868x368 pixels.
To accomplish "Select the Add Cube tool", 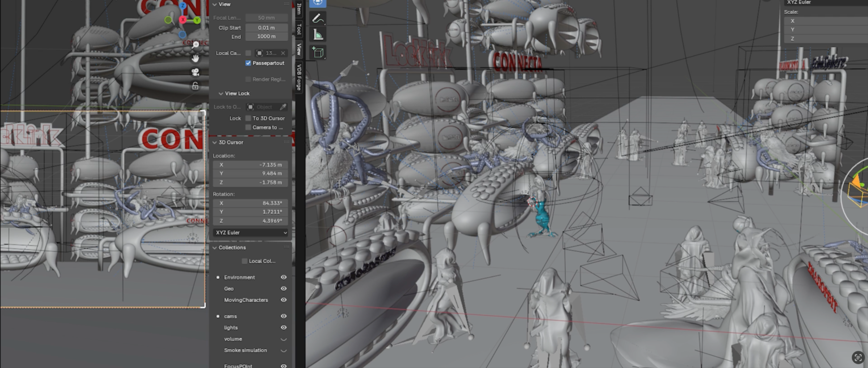I will tap(318, 53).
